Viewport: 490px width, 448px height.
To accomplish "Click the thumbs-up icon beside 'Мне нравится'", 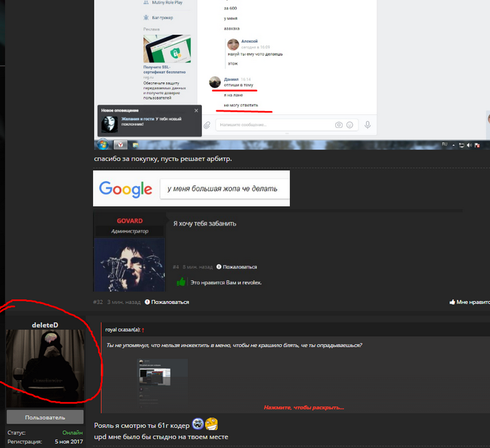I will click(452, 302).
